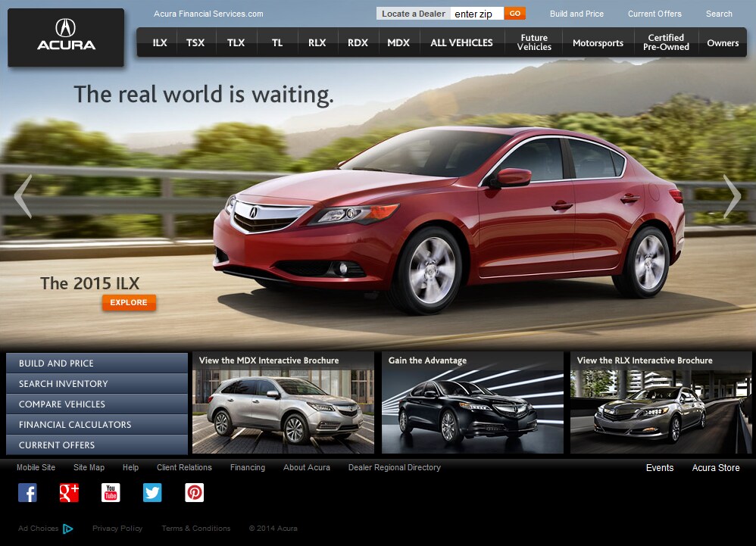
Task: Click the red ILX hero car image
Action: click(x=448, y=220)
